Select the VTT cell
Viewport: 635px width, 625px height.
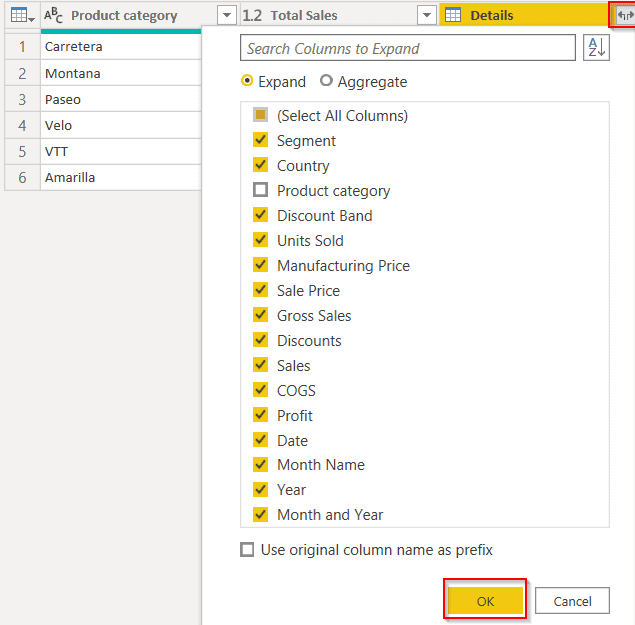121,151
